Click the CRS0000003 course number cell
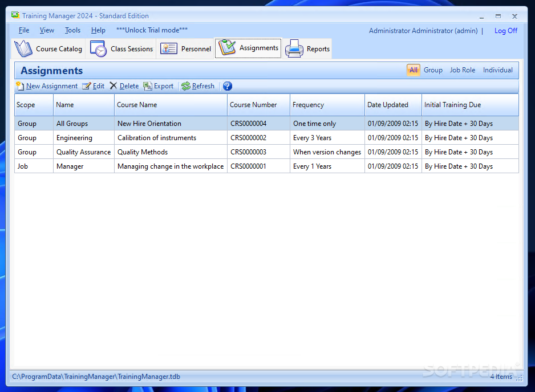 [258, 152]
